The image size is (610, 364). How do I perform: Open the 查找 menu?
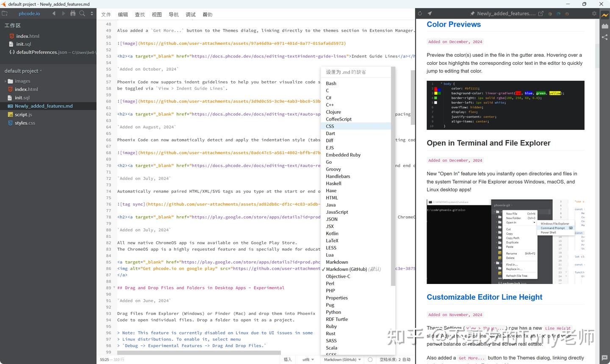139,14
